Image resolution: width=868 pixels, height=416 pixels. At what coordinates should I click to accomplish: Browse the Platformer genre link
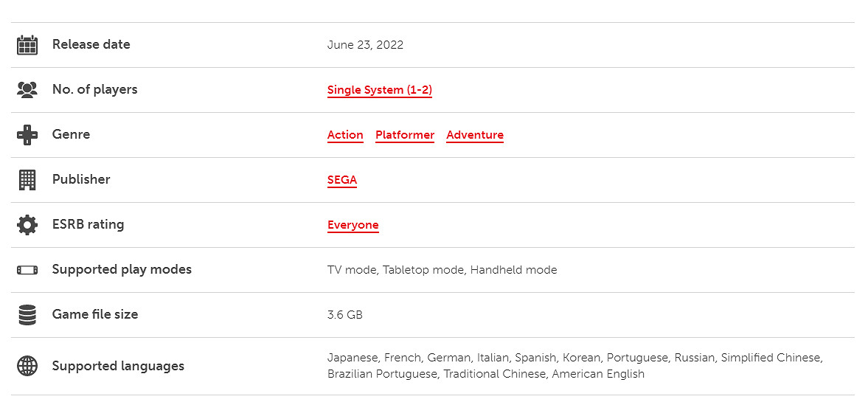pos(405,135)
